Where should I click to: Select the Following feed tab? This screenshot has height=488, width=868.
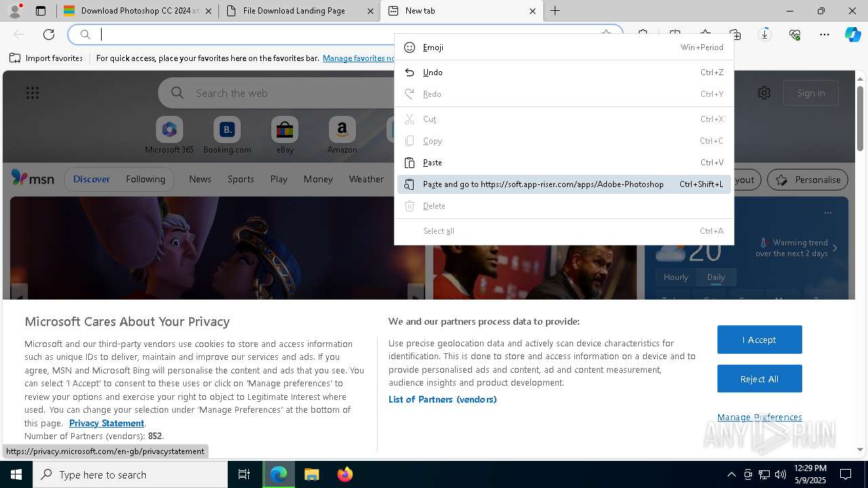pos(145,179)
